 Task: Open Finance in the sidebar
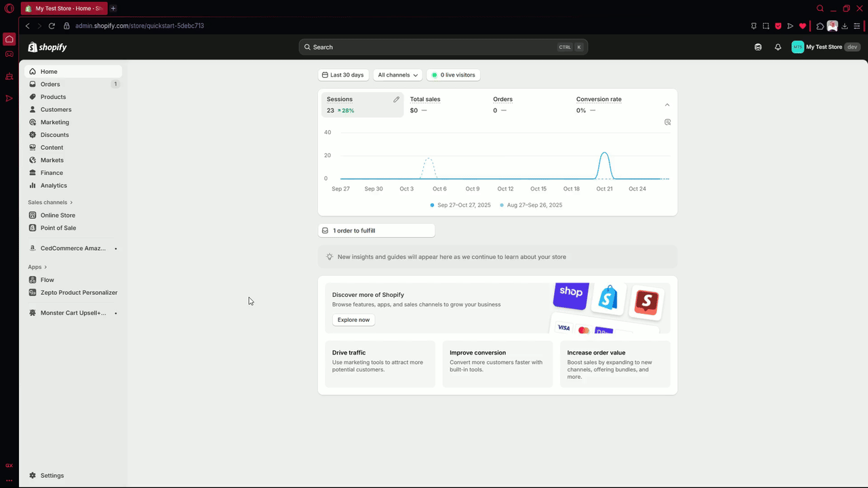(73, 173)
